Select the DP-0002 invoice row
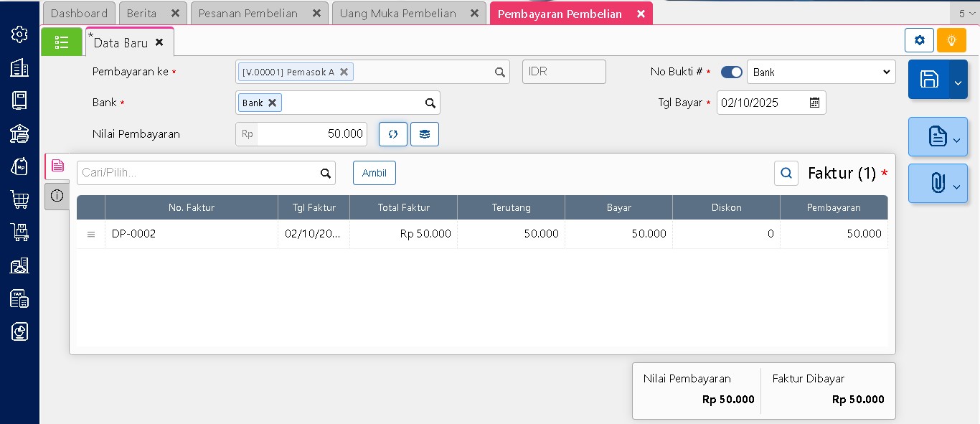This screenshot has height=424, width=980. click(x=482, y=234)
